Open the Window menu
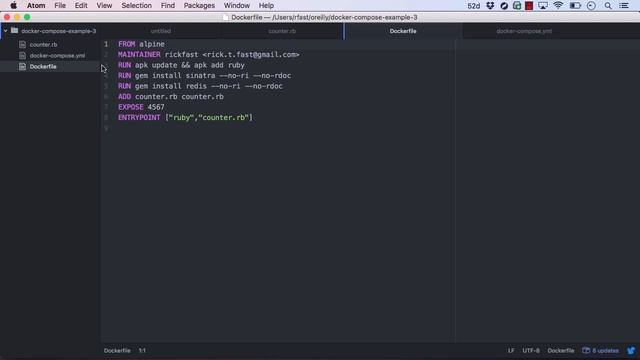This screenshot has width=640, height=360. pos(237,6)
